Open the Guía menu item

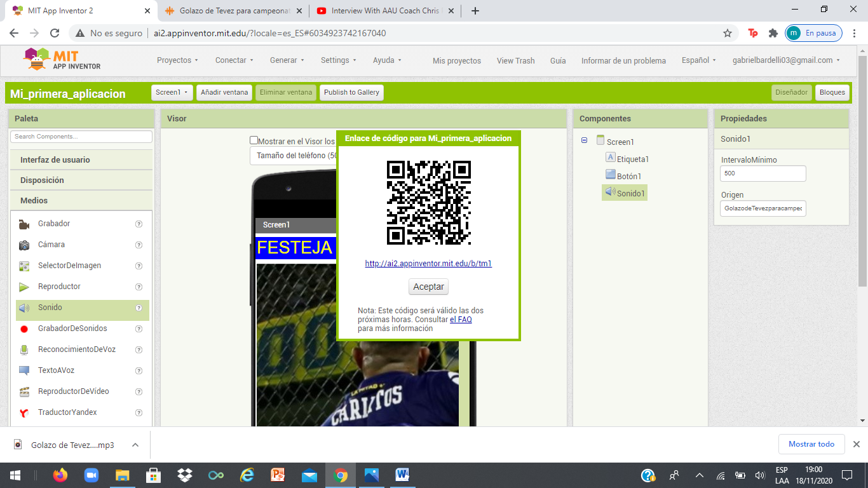coord(558,61)
